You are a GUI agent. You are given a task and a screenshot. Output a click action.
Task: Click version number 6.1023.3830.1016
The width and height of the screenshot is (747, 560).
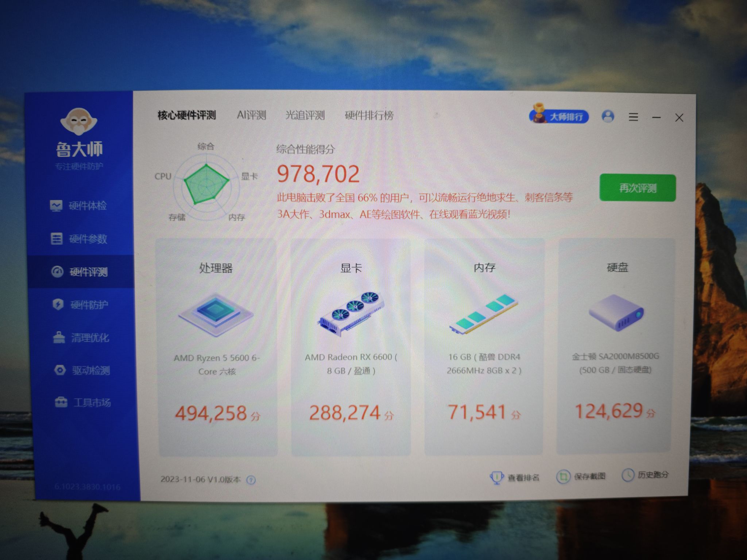[87, 487]
